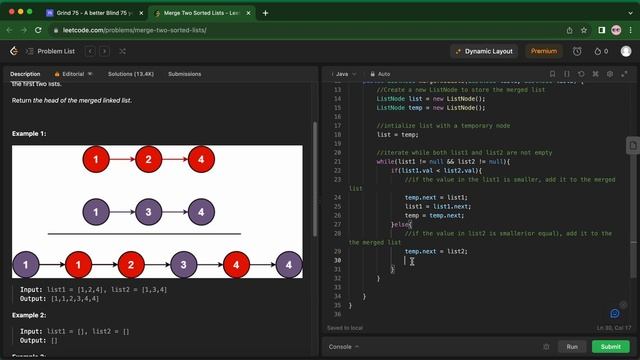Click the icon left of the Run button
Viewport: 640px width, 360px height.
pos(546,347)
